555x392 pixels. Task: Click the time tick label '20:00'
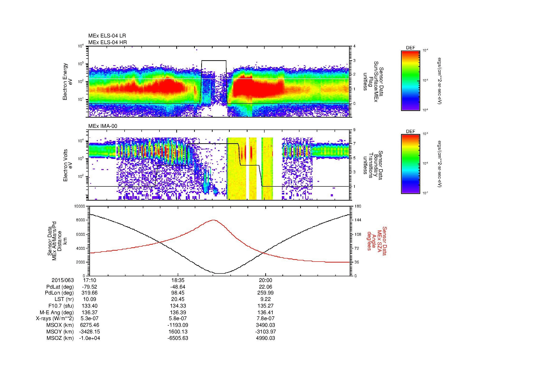266,280
